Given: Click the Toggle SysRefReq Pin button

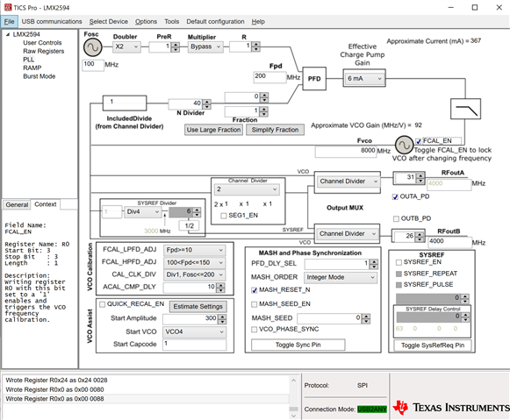Looking at the screenshot, I should tap(433, 345).
